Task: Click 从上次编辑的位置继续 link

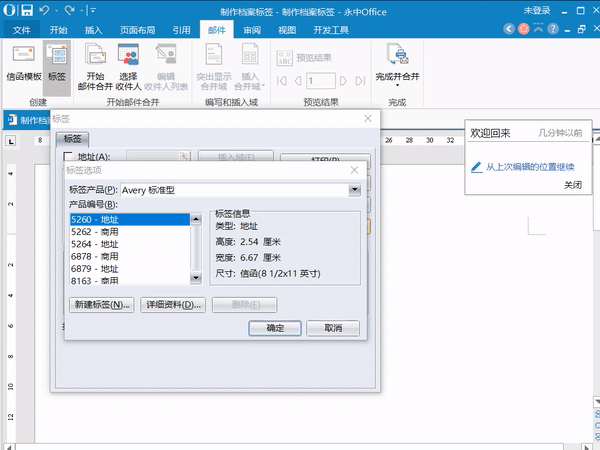Action: pos(530,167)
